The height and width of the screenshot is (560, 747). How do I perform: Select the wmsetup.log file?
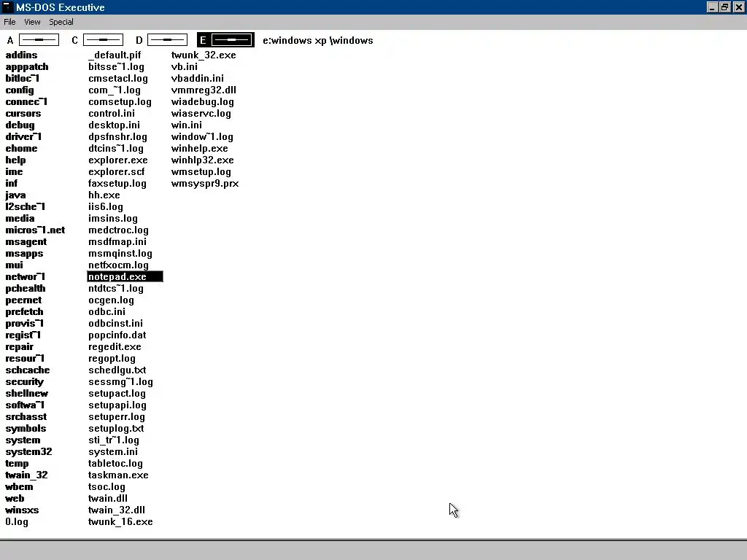[x=201, y=172]
